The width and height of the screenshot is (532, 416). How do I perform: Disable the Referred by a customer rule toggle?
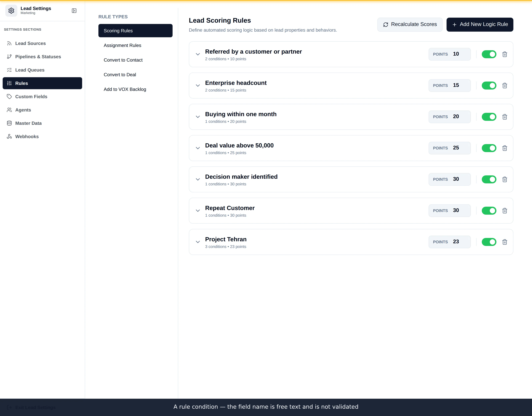(489, 54)
